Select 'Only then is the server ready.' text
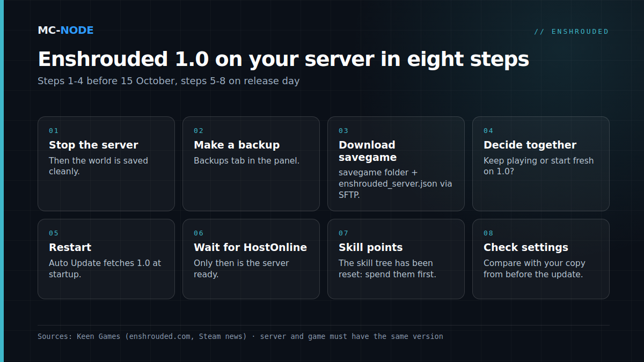This screenshot has width=644, height=362. 241,268
